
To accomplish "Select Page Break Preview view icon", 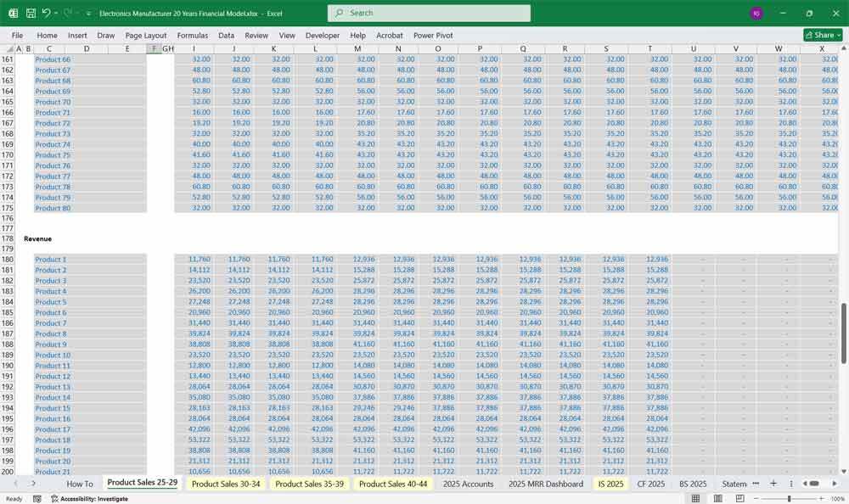I will (x=739, y=498).
